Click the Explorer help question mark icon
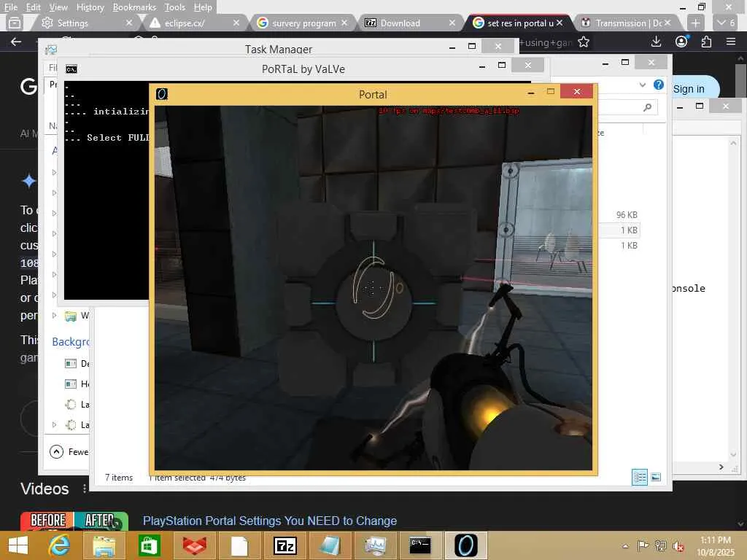The image size is (747, 560). click(x=659, y=85)
